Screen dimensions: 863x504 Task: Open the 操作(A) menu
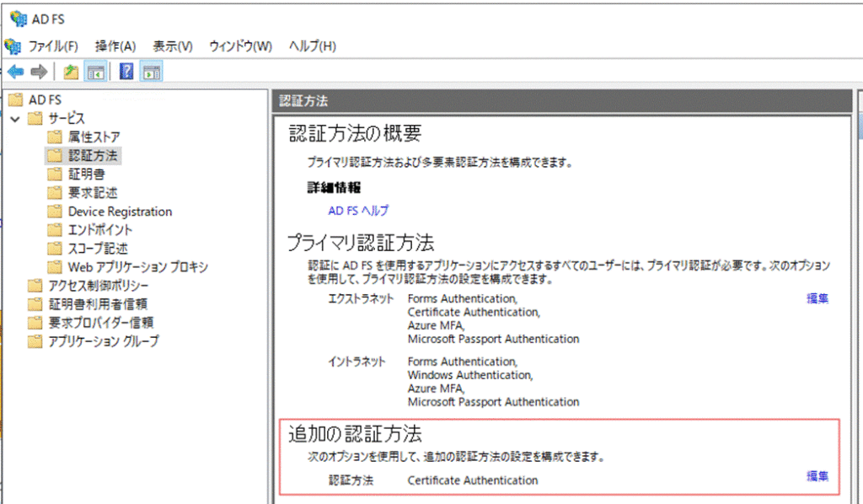(115, 46)
